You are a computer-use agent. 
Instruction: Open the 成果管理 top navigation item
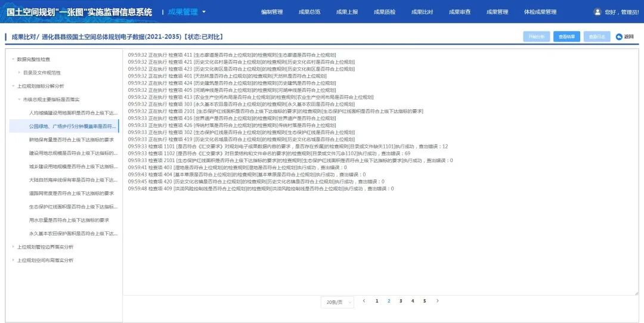click(497, 12)
